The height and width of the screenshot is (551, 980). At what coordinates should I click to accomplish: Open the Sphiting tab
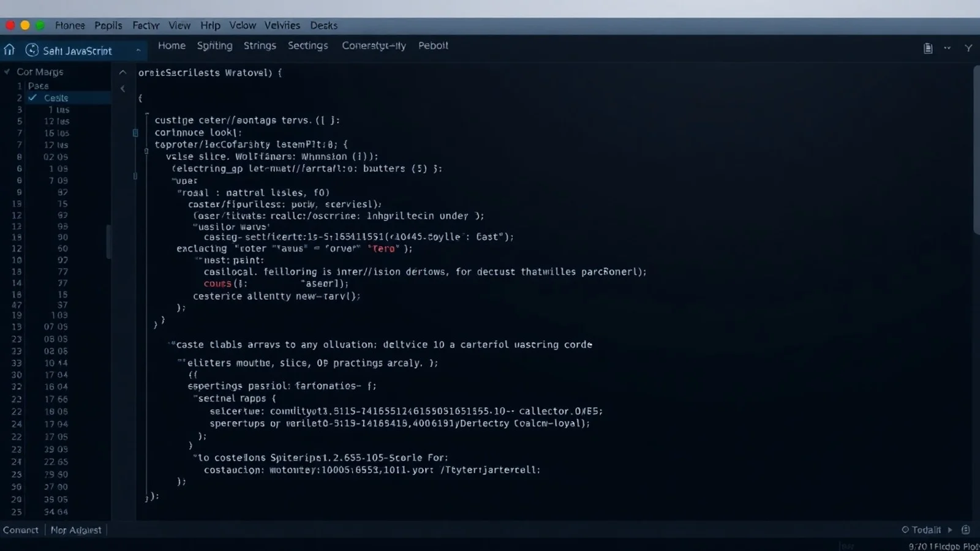point(214,46)
